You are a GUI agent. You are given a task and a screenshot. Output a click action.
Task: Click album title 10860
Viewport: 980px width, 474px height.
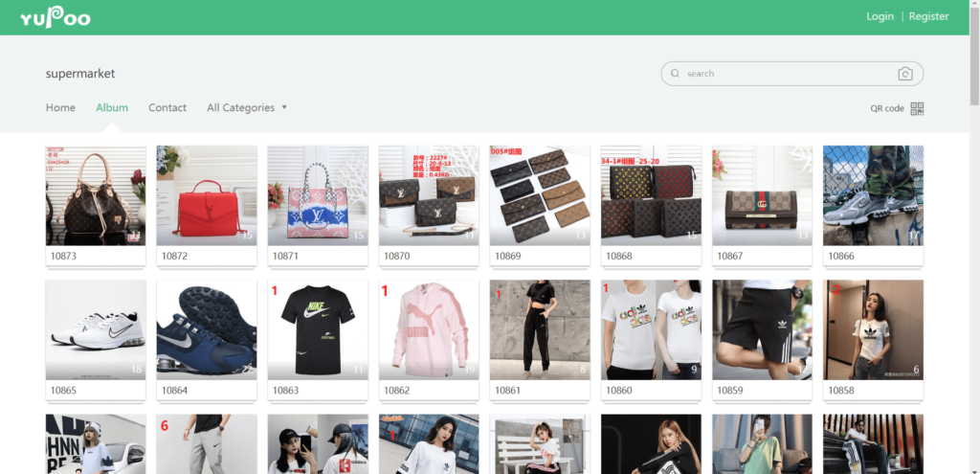coord(619,390)
